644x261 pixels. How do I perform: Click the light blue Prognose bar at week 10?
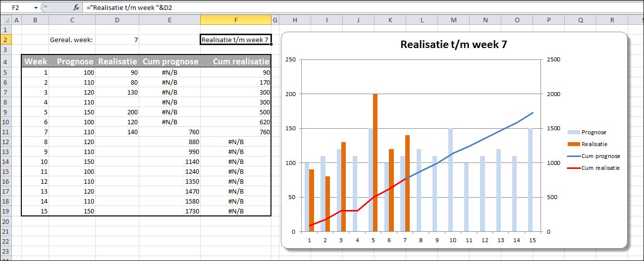pyautogui.click(x=450, y=180)
